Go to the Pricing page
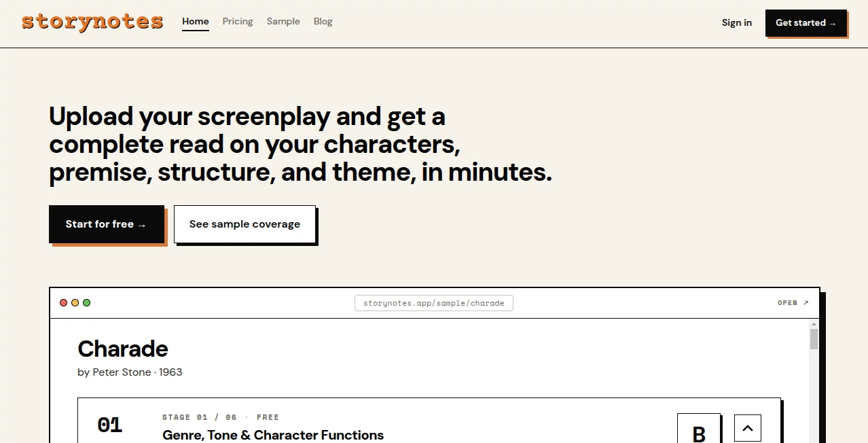 pos(238,22)
